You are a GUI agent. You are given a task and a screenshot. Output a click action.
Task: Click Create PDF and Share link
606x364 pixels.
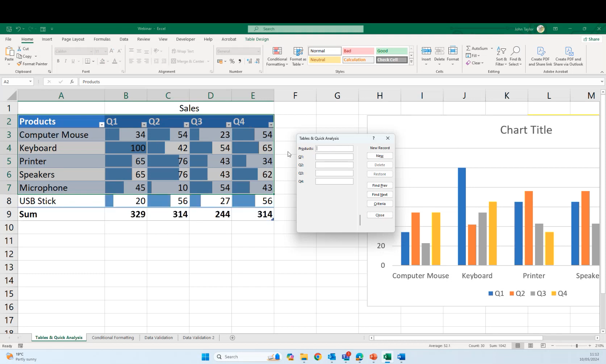tap(540, 56)
